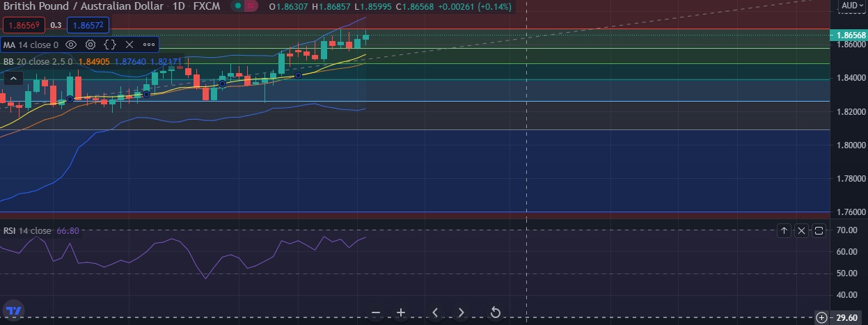Click the red icon beside the green status dot
The height and width of the screenshot is (325, 868).
pyautogui.click(x=251, y=6)
